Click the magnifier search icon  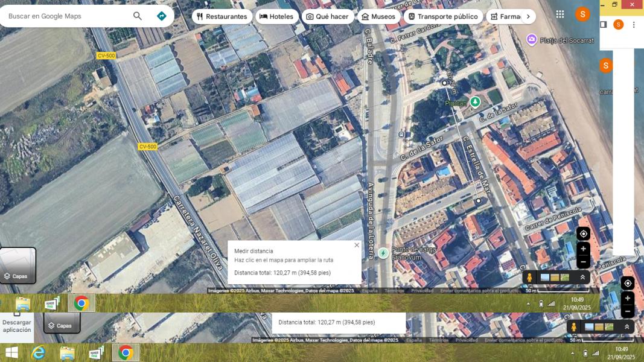pos(138,16)
